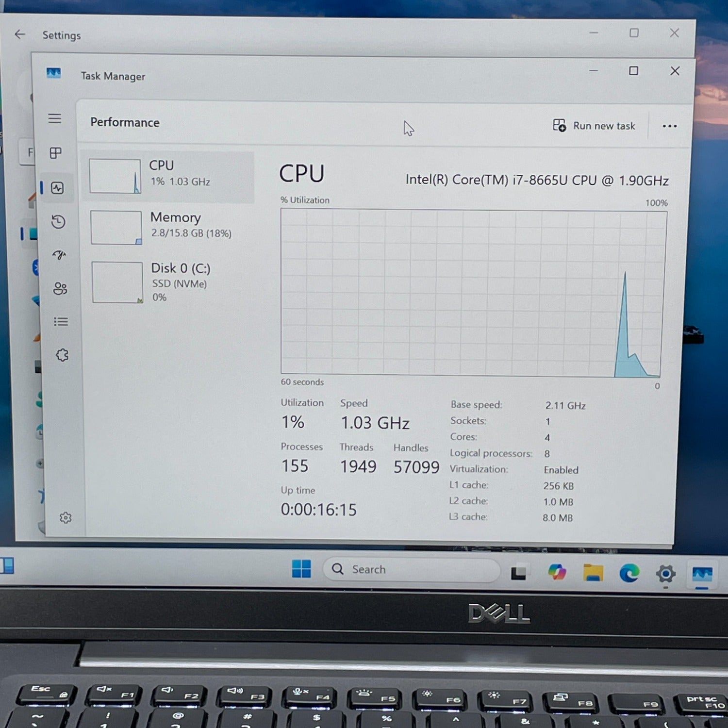Select the CPU performance item
This screenshot has width=728, height=728.
click(168, 177)
